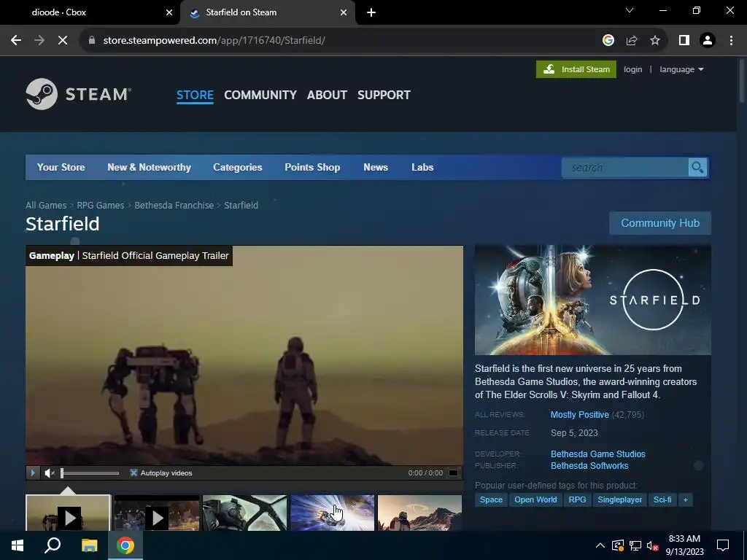Open Bethesda Game Studios developer link

pos(598,454)
